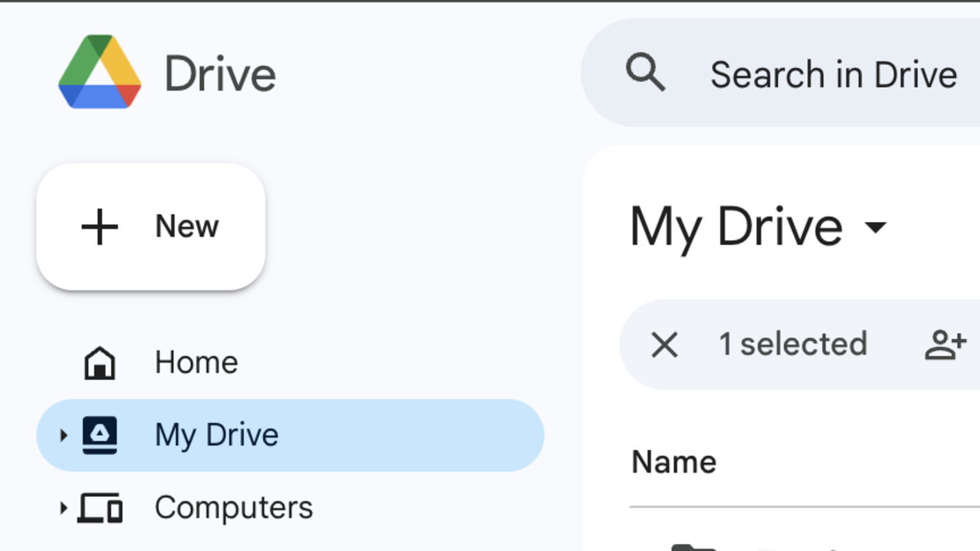Image resolution: width=980 pixels, height=551 pixels.
Task: Select the Computers device icon
Action: tap(100, 508)
